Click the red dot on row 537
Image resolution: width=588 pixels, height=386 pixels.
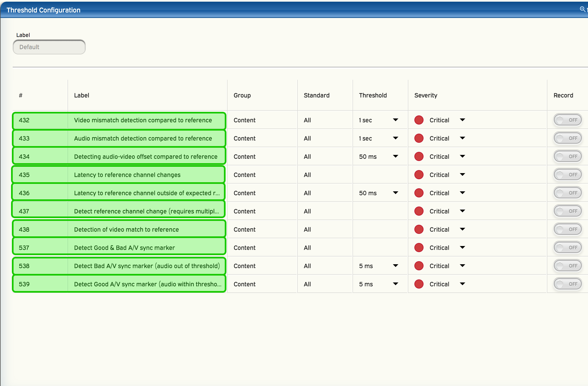tap(419, 248)
